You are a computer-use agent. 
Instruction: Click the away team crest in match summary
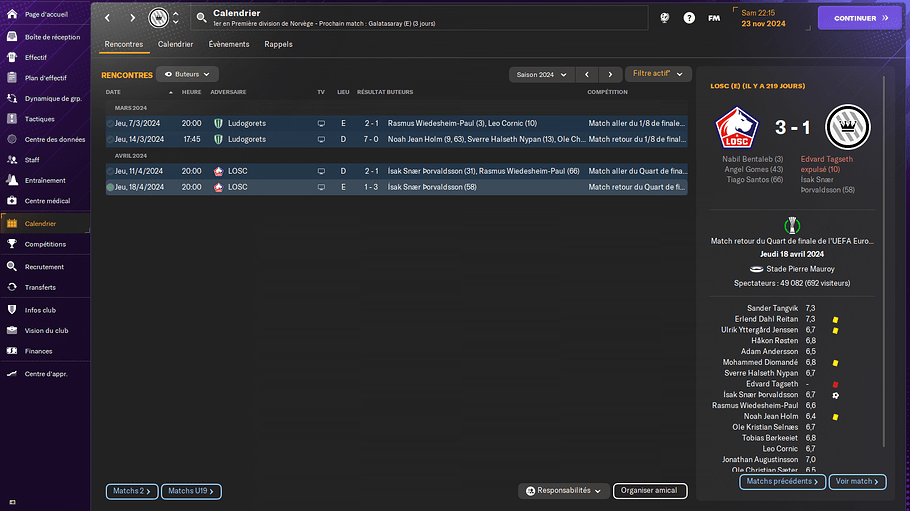847,127
